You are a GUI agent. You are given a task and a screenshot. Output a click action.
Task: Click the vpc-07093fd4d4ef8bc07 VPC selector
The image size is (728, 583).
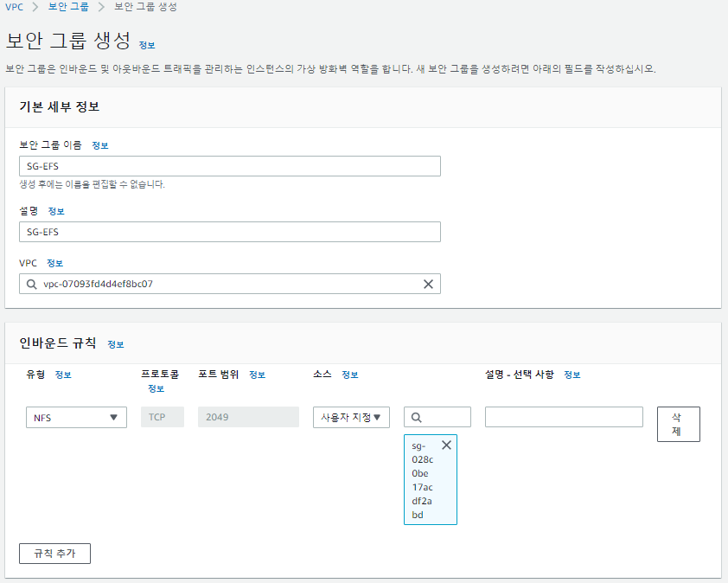(x=230, y=284)
